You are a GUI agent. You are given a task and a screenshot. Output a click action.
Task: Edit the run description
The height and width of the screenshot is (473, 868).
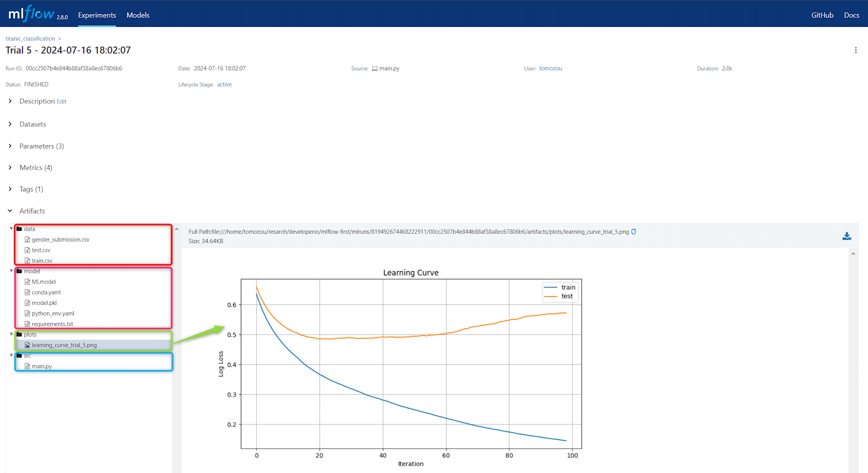click(x=62, y=102)
